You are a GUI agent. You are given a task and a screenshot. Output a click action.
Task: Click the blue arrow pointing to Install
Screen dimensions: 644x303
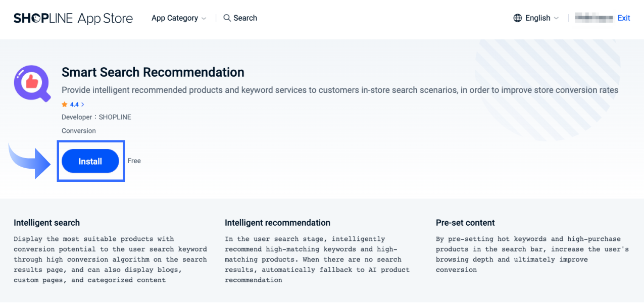[x=28, y=161]
